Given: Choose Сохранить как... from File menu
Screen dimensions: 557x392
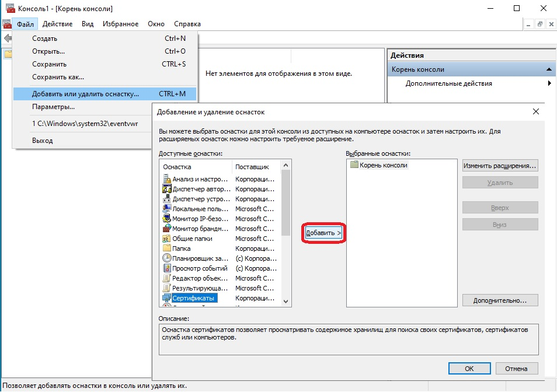Looking at the screenshot, I should (58, 77).
